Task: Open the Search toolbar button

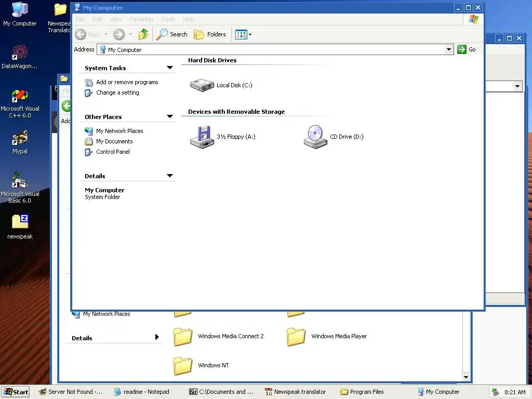Action: [x=171, y=34]
